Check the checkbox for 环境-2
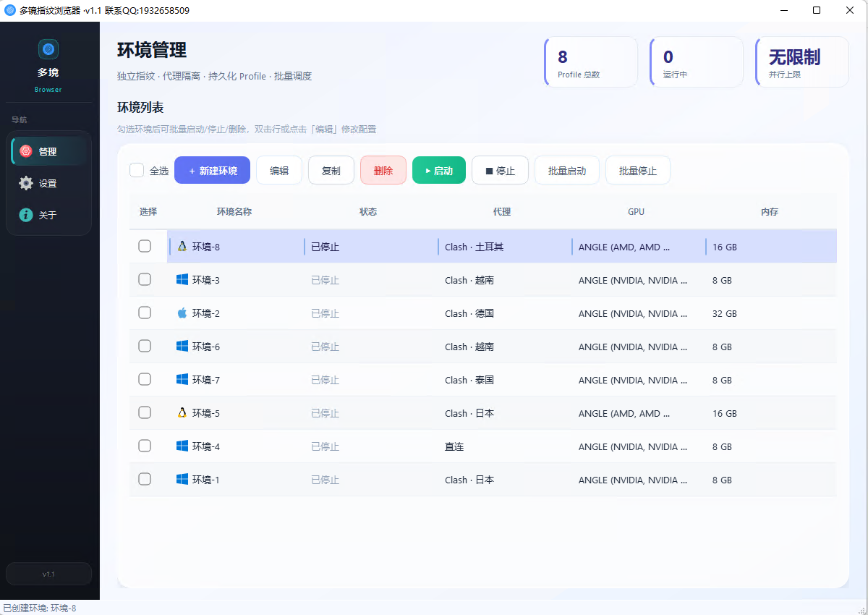 click(145, 313)
